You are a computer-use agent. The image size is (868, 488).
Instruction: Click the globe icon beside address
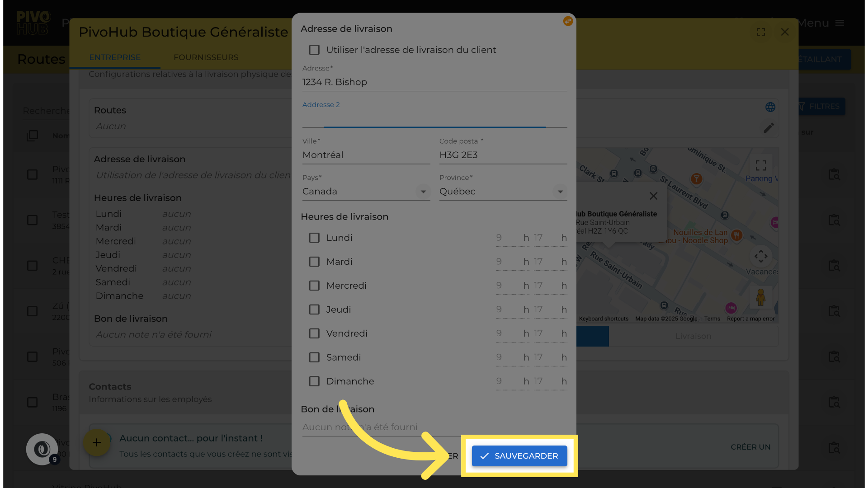tap(770, 107)
